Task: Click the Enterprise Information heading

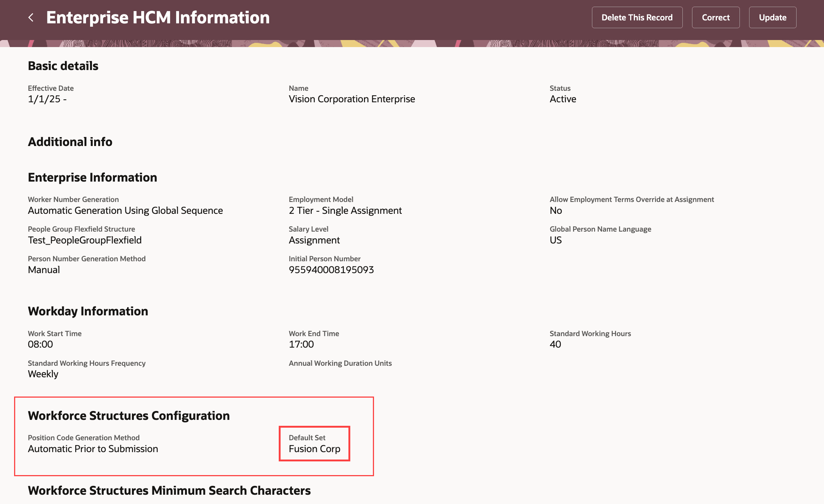Action: coord(92,177)
